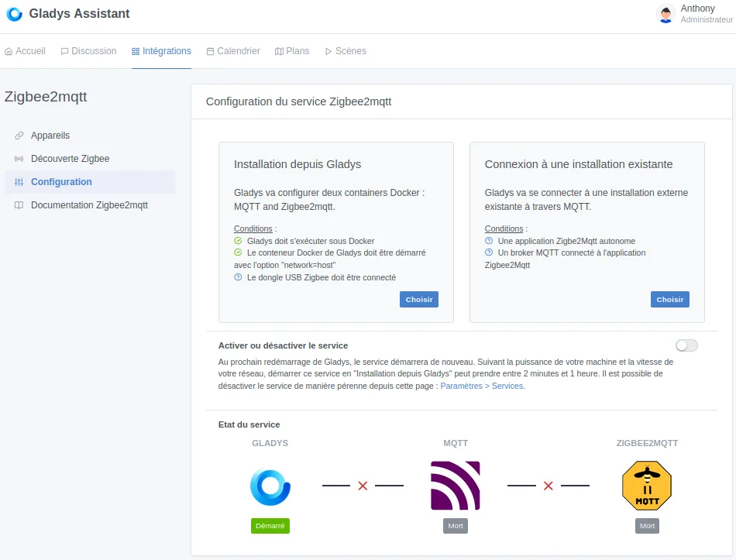Click the Mort status badge under MQTT
Image resolution: width=736 pixels, height=560 pixels.
(x=455, y=525)
